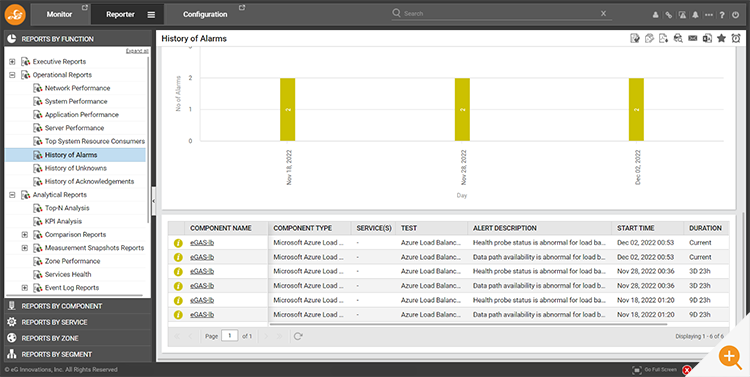Select Application Performance report
750x377 pixels.
[81, 115]
